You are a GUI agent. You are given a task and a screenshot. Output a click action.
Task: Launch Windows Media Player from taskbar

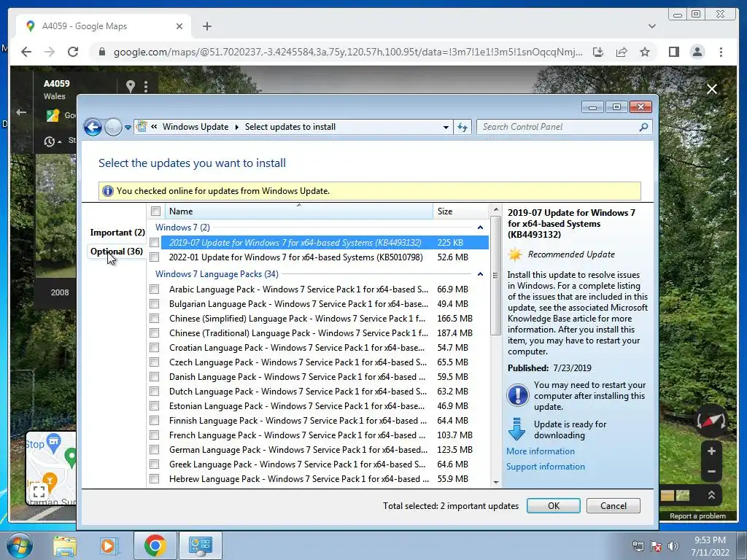[108, 545]
